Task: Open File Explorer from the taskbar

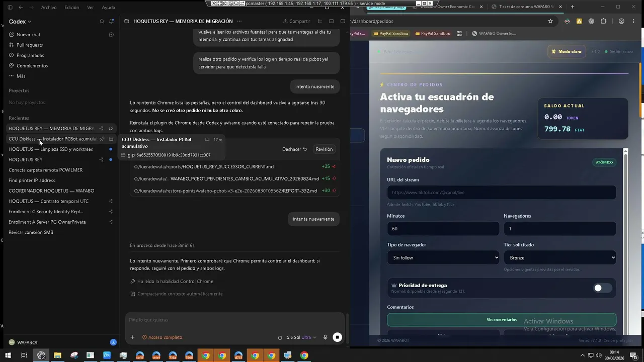Action: pyautogui.click(x=57, y=355)
